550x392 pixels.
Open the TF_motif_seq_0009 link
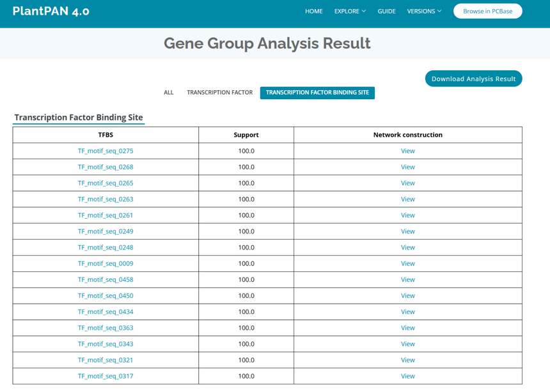pyautogui.click(x=106, y=263)
